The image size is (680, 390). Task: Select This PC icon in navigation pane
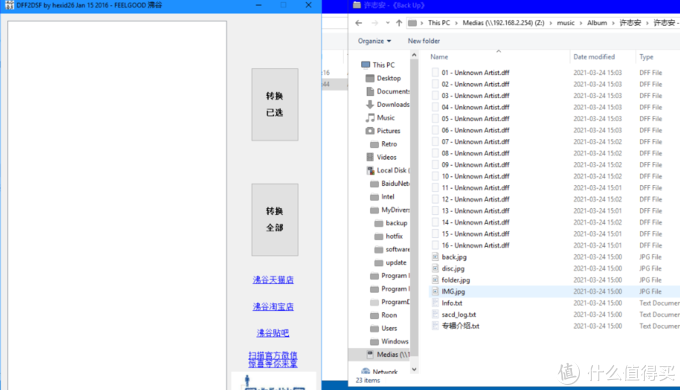pyautogui.click(x=366, y=65)
